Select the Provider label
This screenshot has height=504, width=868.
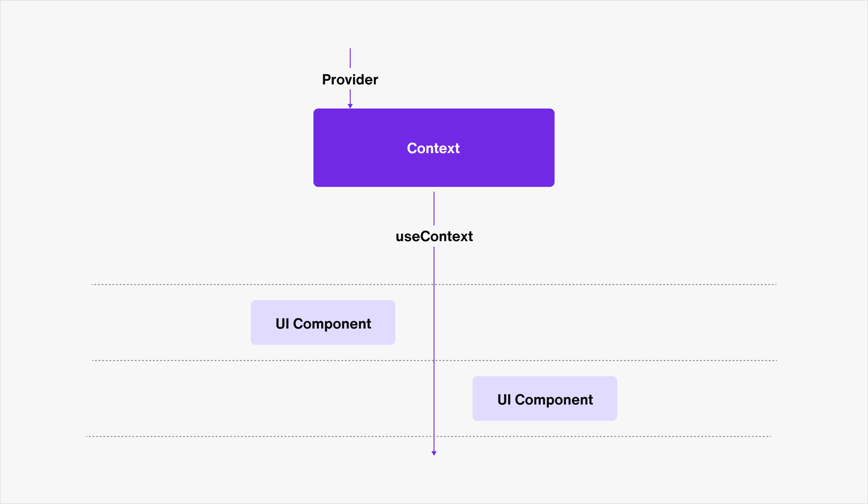pos(350,80)
